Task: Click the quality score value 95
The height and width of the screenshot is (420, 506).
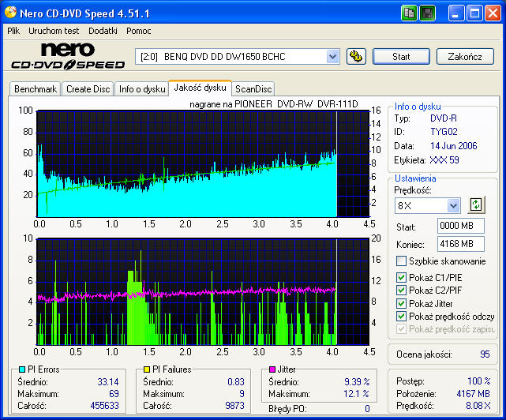Action: tap(485, 354)
